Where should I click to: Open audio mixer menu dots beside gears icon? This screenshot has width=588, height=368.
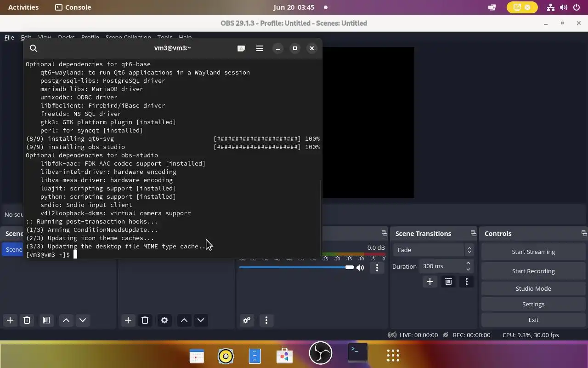266,320
